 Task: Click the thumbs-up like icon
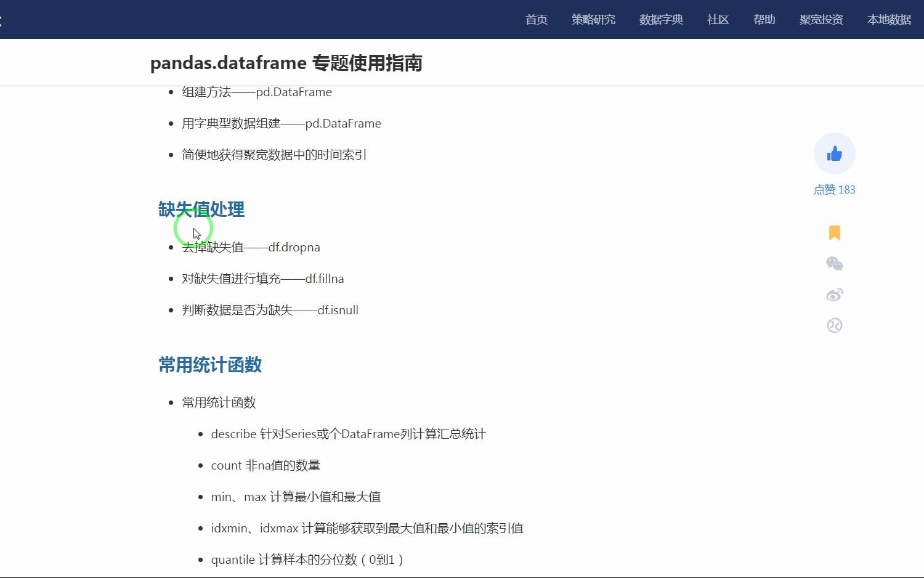(835, 153)
